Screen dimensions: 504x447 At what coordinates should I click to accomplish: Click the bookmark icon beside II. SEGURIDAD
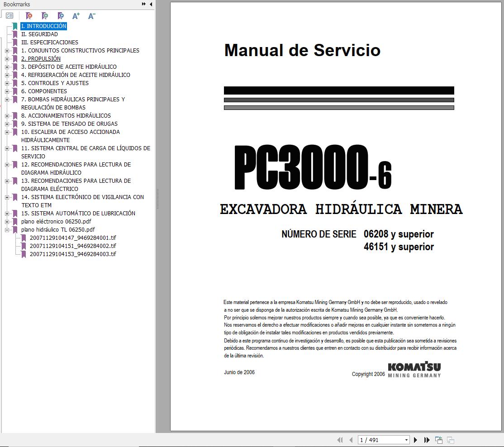click(15, 34)
